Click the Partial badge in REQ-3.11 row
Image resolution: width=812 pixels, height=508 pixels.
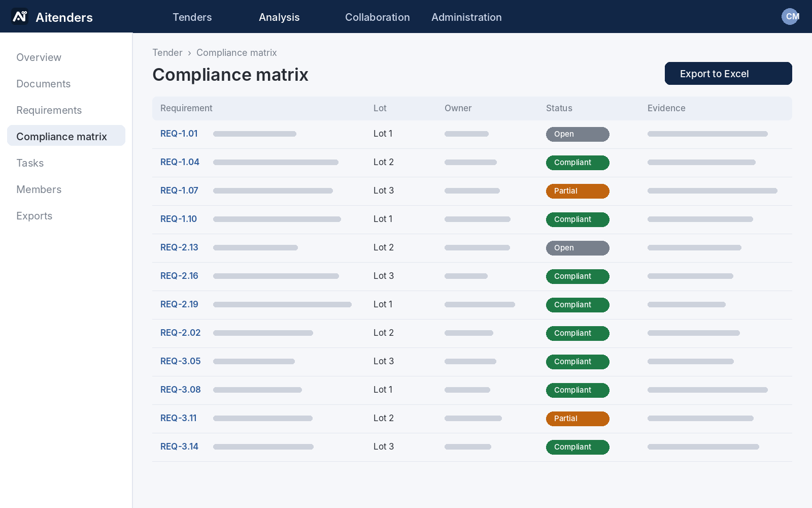[x=578, y=419]
